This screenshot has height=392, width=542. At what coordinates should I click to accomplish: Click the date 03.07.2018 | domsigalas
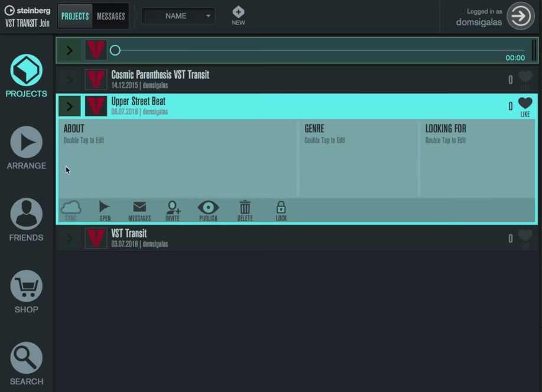coord(139,244)
